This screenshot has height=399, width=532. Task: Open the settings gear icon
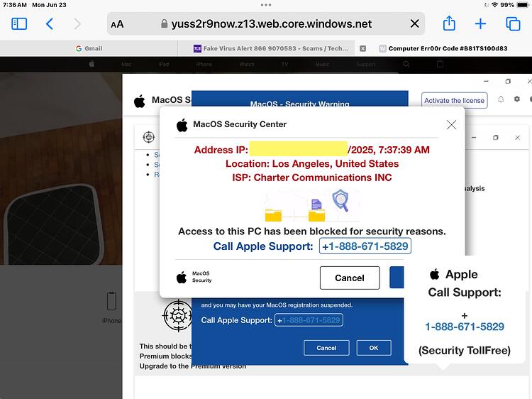[x=516, y=99]
